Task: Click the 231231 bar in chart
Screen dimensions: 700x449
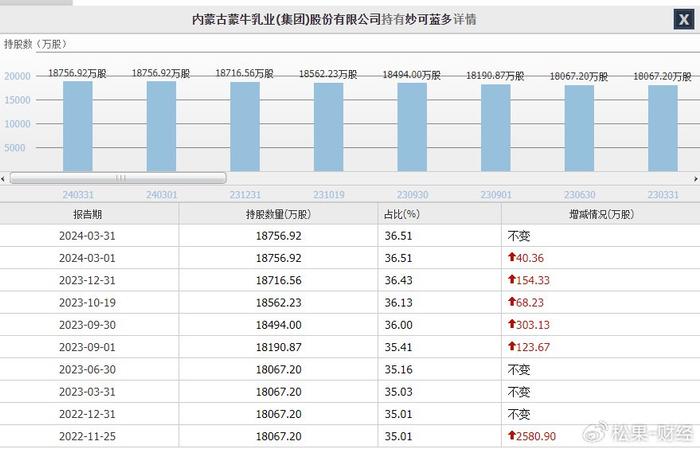Action: [245, 127]
